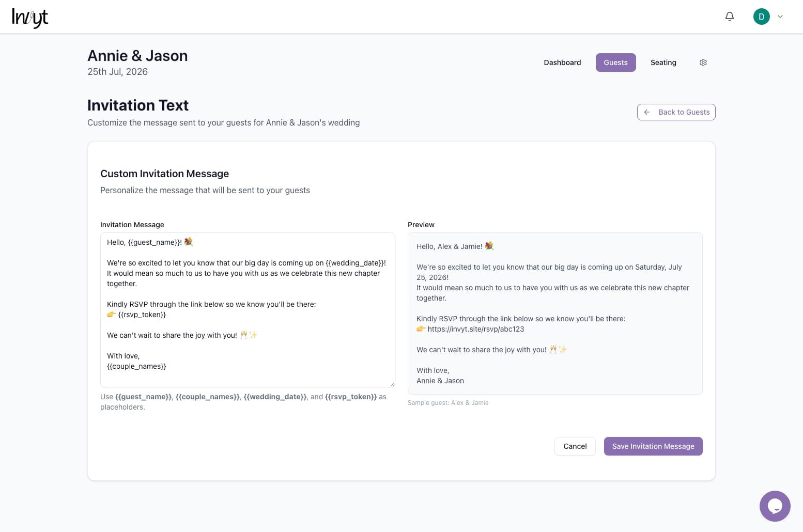Click inside the Invitation Message text area
This screenshot has height=532, width=803.
(x=247, y=310)
